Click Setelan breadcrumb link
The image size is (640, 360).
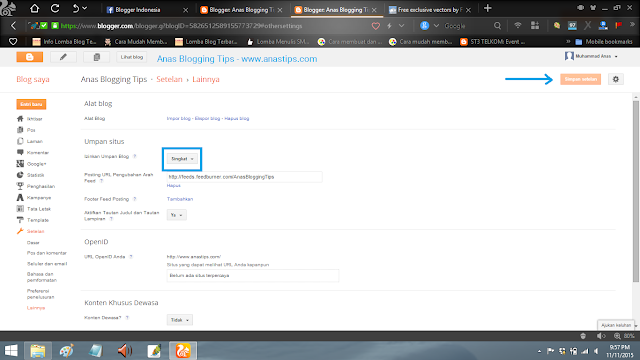169,79
